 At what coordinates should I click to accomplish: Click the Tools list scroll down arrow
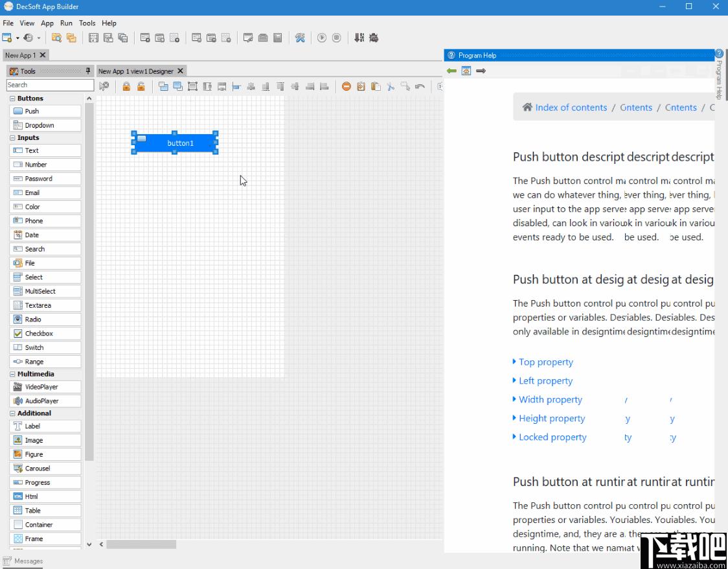click(89, 544)
